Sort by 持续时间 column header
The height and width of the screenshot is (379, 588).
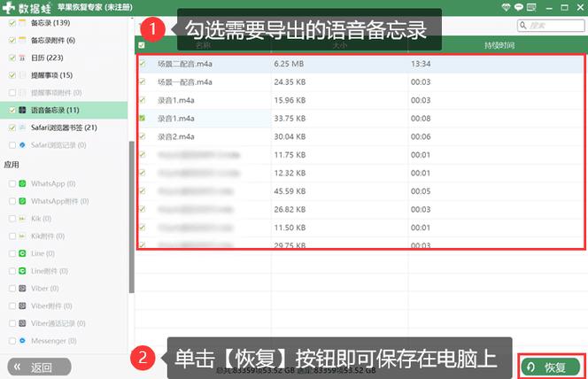[x=499, y=45]
